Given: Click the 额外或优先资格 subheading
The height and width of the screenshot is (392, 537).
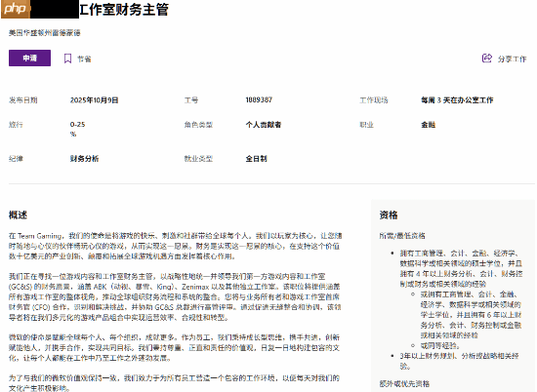Looking at the screenshot, I should point(404,384).
